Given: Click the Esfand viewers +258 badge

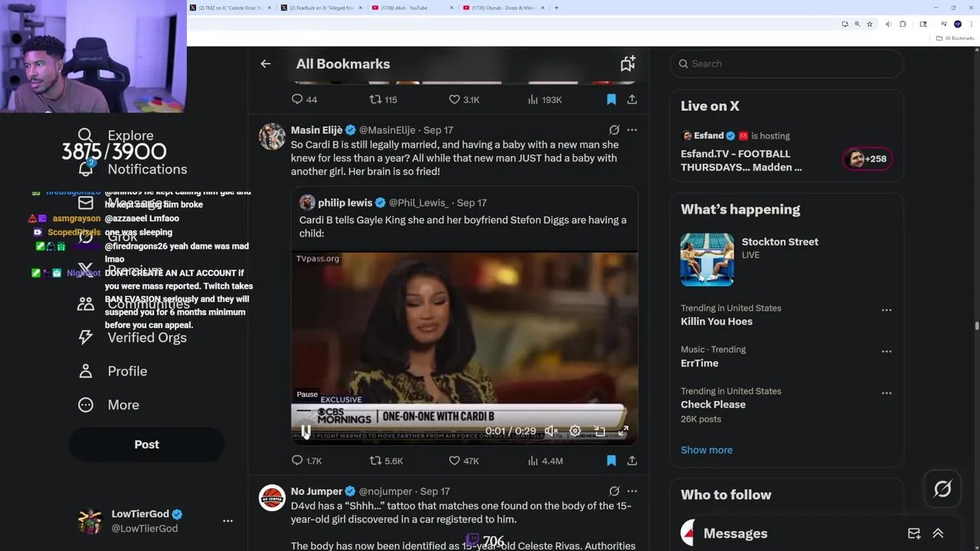Looking at the screenshot, I should [867, 159].
